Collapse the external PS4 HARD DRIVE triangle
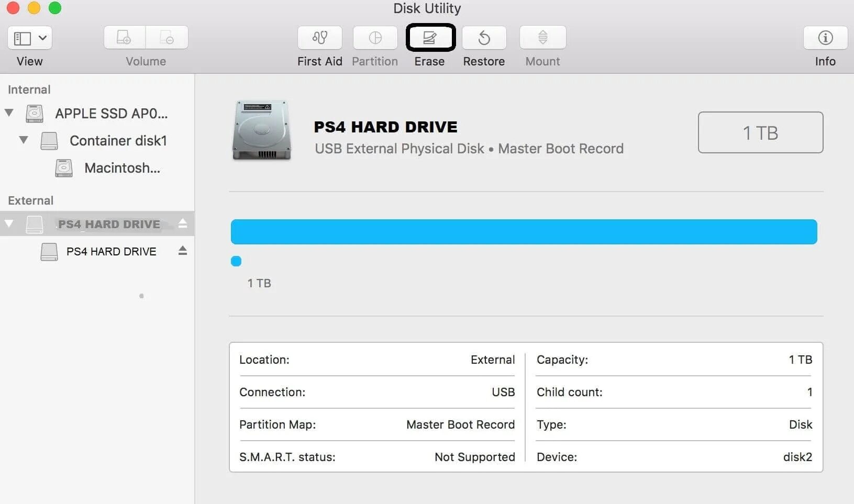 [x=9, y=223]
